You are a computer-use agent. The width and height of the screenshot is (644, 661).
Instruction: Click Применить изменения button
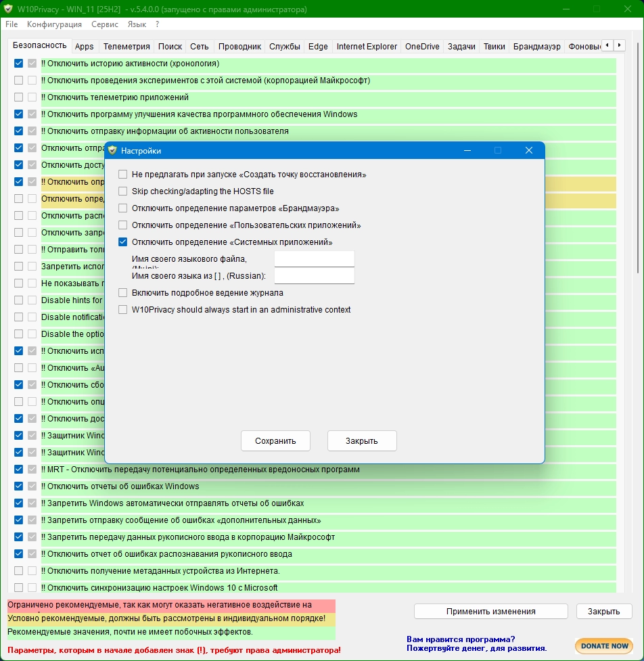[x=491, y=611]
